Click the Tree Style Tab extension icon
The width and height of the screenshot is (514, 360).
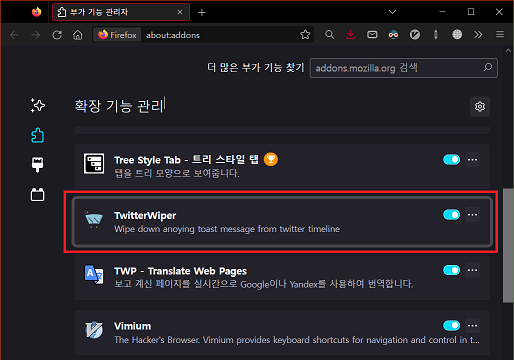94,164
